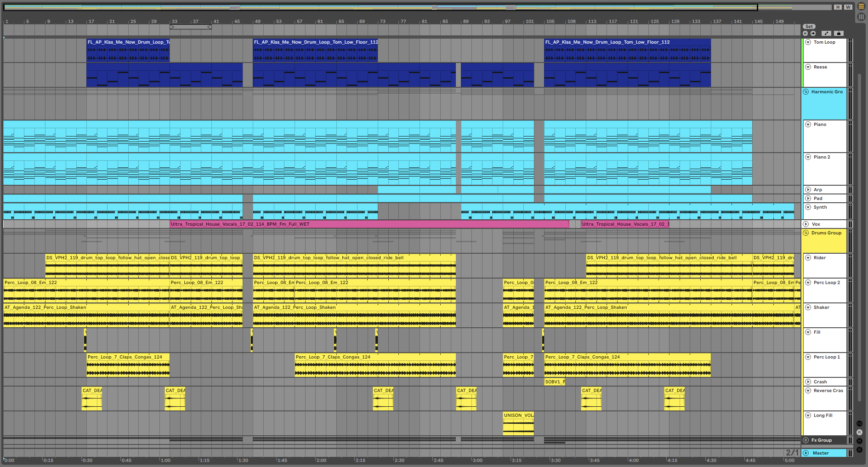The width and height of the screenshot is (868, 467).
Task: Select first FL_AP_Kiss_Me_Now drum loop clip
Action: click(x=128, y=51)
